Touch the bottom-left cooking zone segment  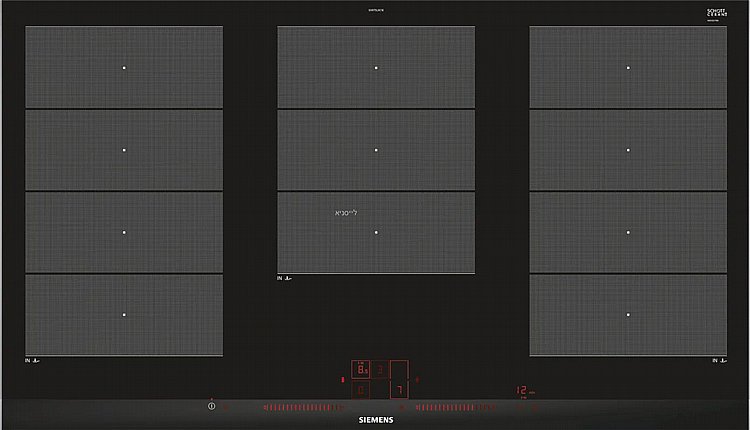tap(124, 315)
